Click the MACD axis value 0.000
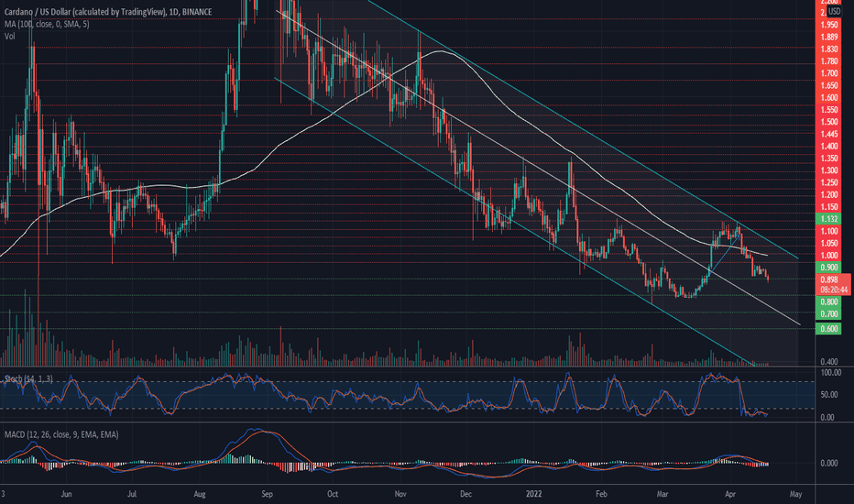This screenshot has width=854, height=504. pos(829,463)
